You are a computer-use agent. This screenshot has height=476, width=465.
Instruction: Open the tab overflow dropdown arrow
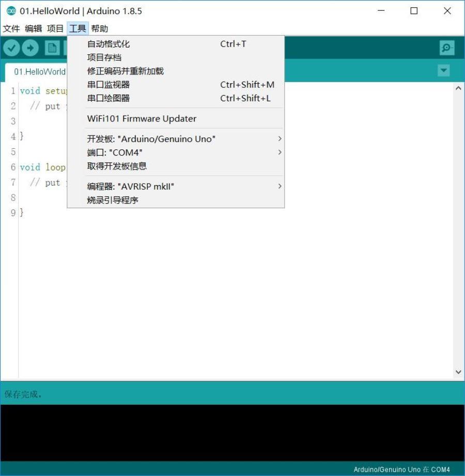pos(443,71)
